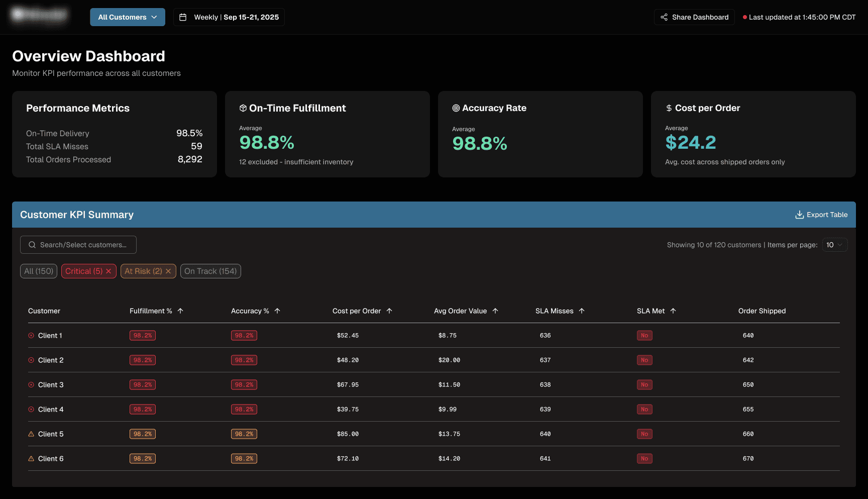Sort by SLA Met column arrow
The width and height of the screenshot is (868, 499).
[673, 311]
